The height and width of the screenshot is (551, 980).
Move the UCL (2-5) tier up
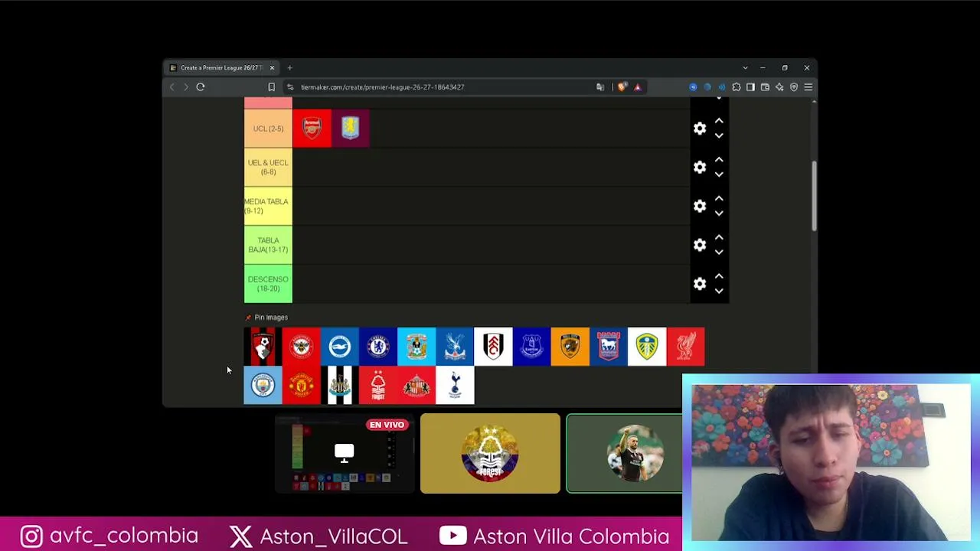pos(719,121)
